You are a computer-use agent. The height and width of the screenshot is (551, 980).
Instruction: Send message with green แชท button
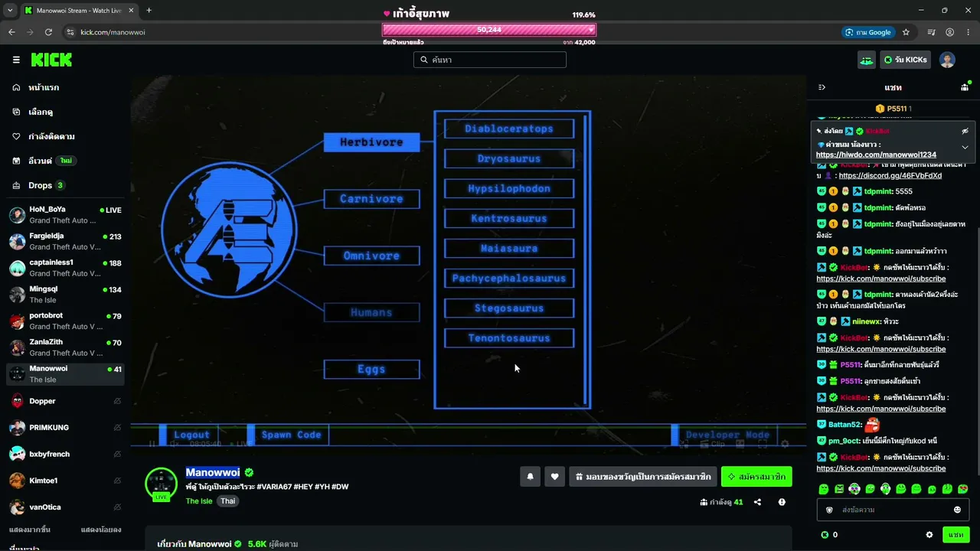955,535
